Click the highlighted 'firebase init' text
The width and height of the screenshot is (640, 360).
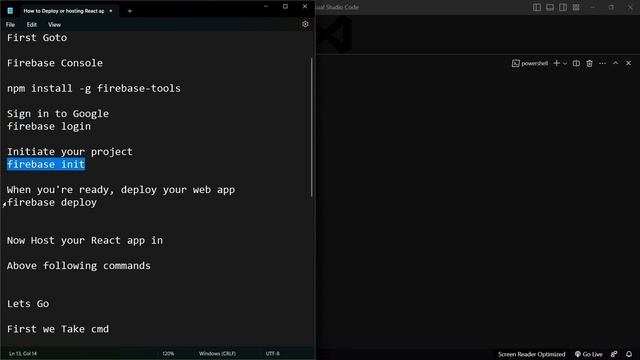click(46, 164)
